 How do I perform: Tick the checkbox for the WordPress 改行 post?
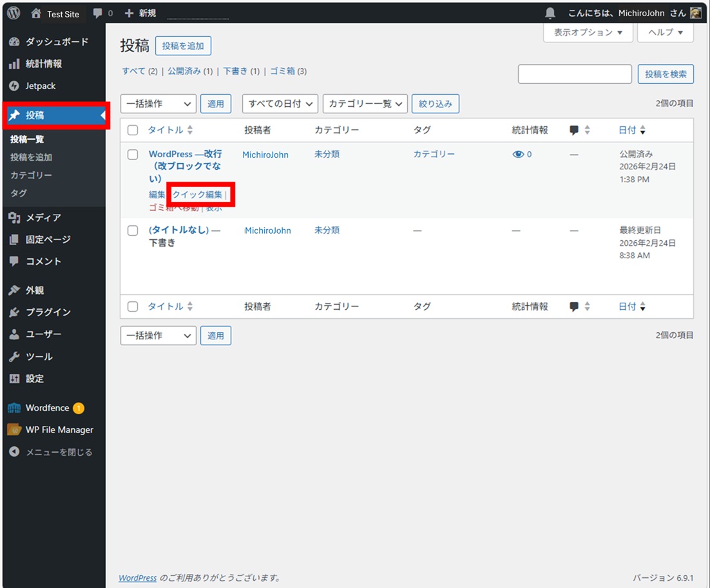click(133, 155)
